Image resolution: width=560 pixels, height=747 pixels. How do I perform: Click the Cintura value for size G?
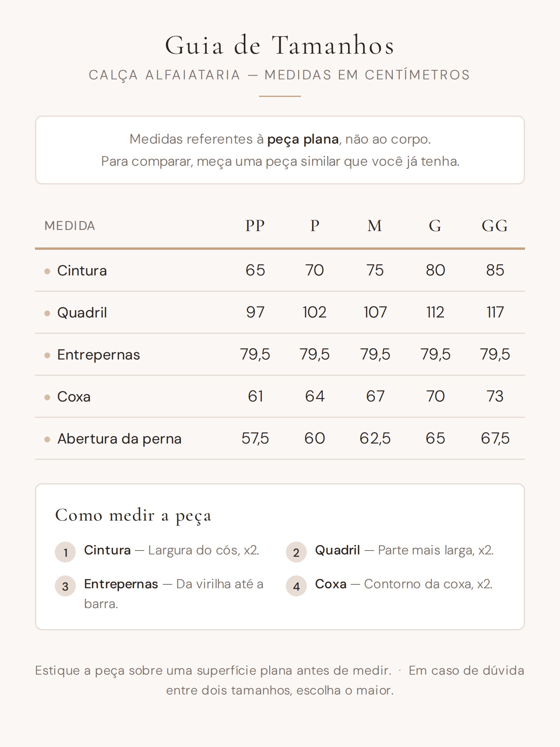[x=435, y=270]
